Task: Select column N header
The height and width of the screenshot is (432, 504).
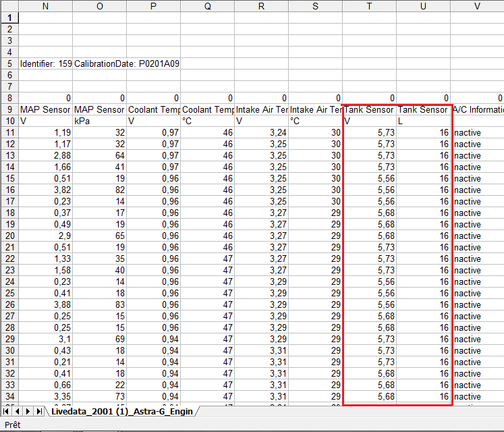Action: 45,6
